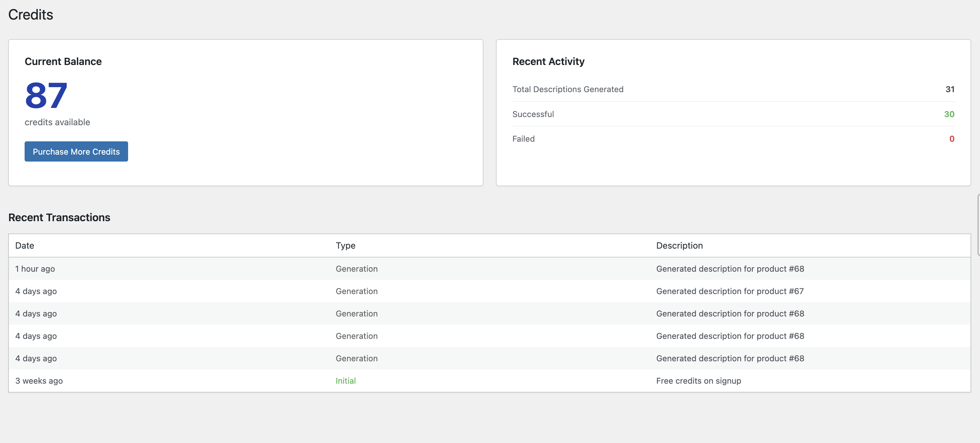Click the Date column header
The image size is (980, 443).
click(25, 245)
